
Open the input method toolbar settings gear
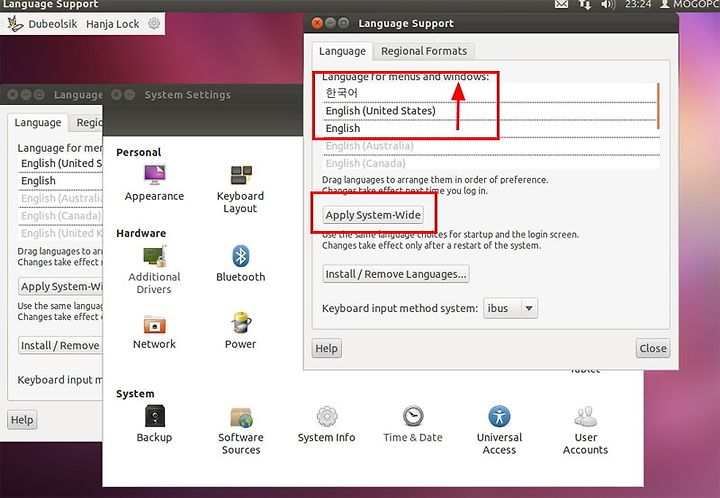pos(154,23)
